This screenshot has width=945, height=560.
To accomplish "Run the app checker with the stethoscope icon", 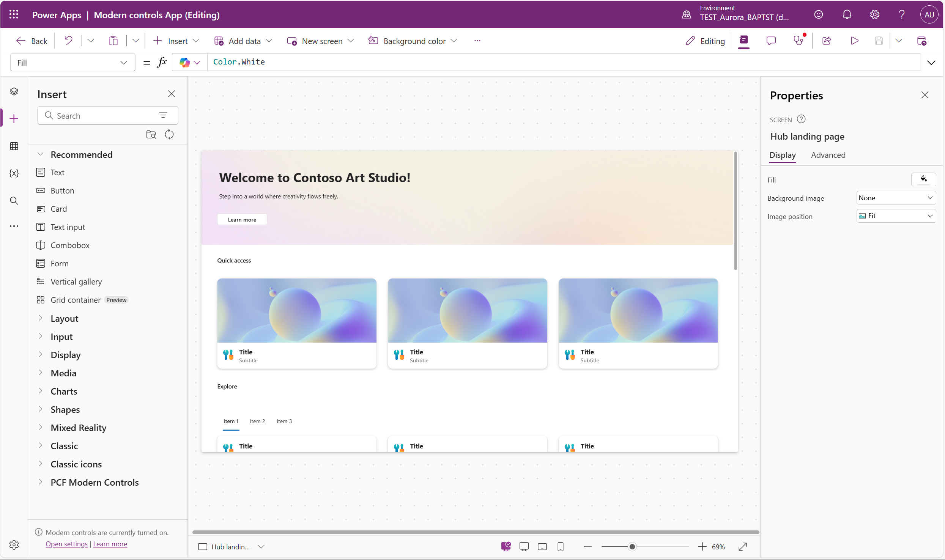I will [799, 41].
